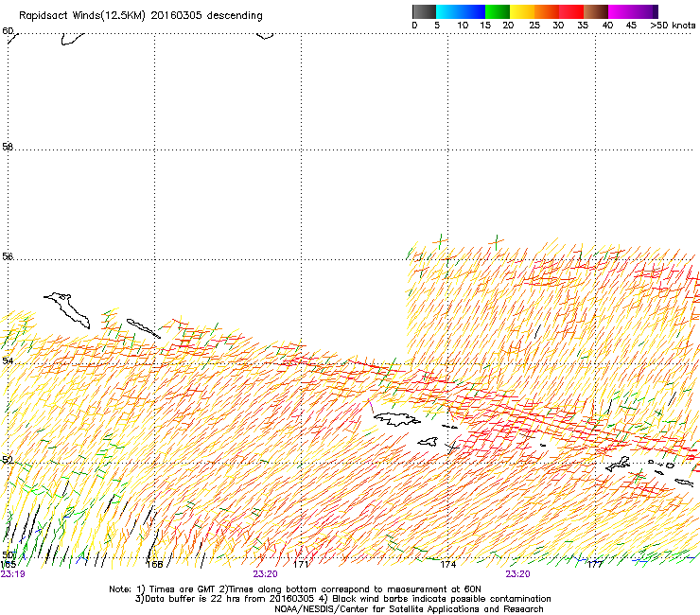Click the "58" latitude label
The width and height of the screenshot is (700, 615).
point(8,147)
